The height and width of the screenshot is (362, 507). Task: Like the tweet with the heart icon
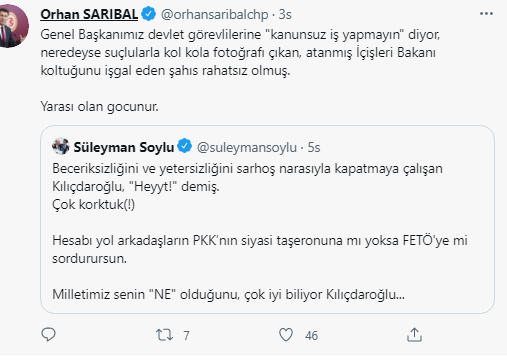pyautogui.click(x=286, y=335)
